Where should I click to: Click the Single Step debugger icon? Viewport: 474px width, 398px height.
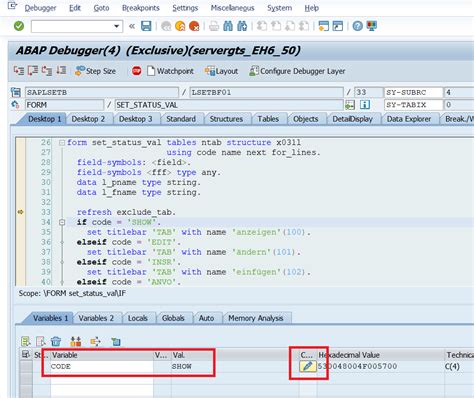point(19,71)
